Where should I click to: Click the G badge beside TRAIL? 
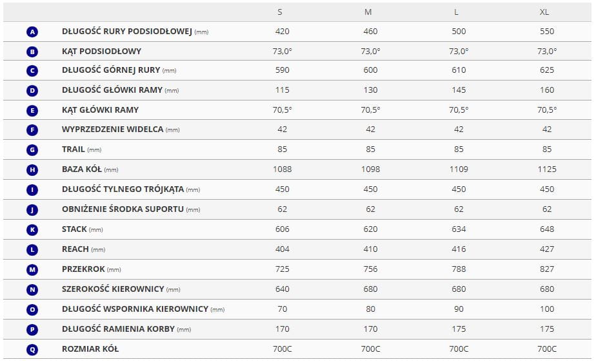(x=33, y=150)
